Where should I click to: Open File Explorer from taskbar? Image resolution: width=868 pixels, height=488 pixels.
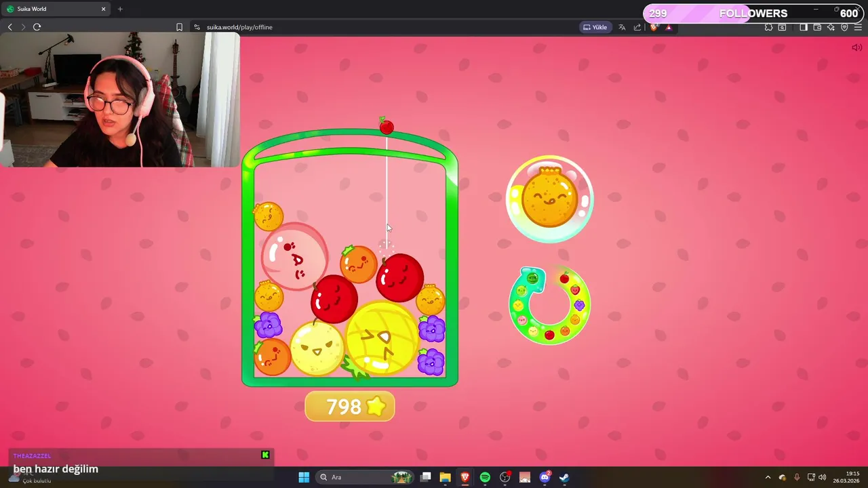445,477
